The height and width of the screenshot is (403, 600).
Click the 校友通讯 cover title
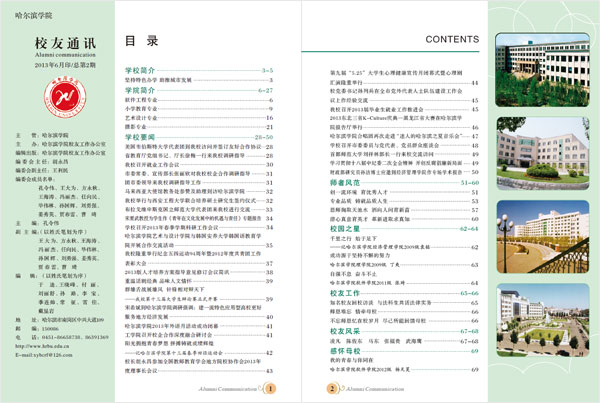click(x=65, y=43)
